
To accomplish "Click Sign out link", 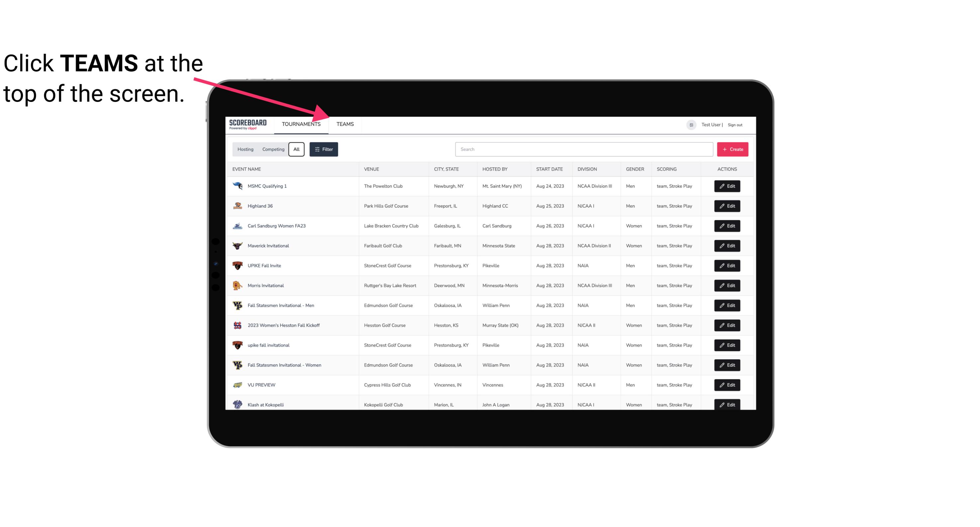I will pos(735,125).
